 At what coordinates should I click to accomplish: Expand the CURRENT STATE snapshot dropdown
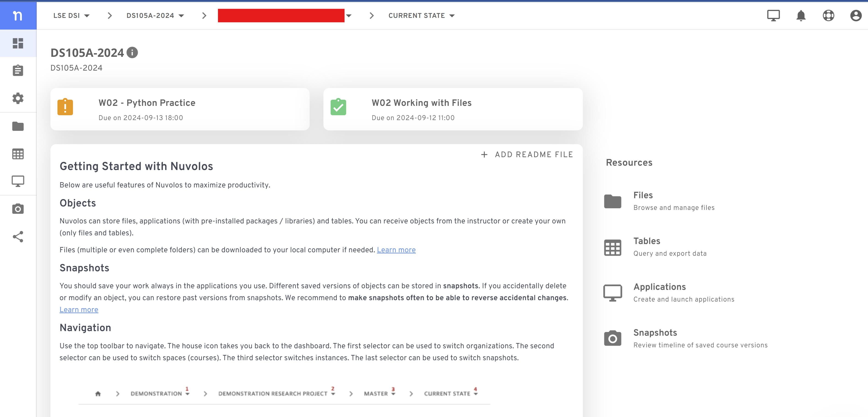(x=421, y=16)
